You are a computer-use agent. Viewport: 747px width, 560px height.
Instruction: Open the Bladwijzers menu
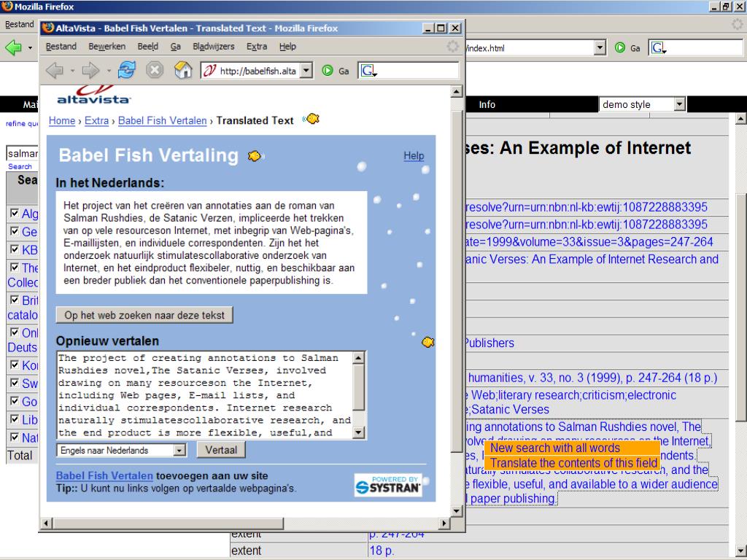[214, 46]
